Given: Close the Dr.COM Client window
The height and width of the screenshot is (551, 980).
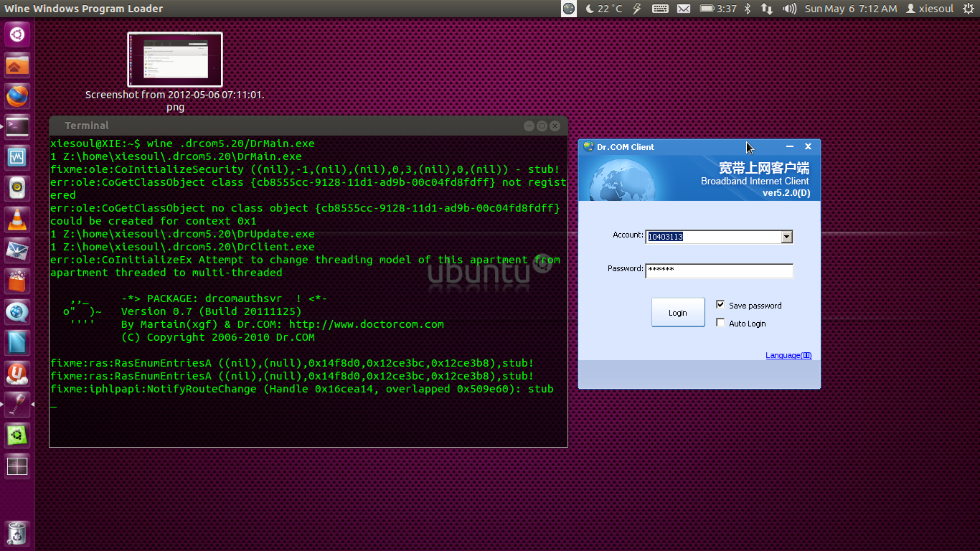Looking at the screenshot, I should click(x=808, y=146).
